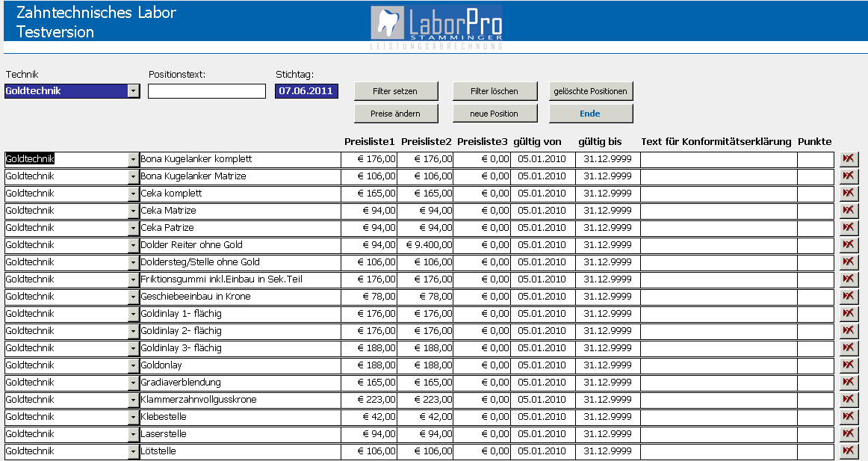868x461 pixels.
Task: Click the Filter setzen button
Action: [395, 91]
